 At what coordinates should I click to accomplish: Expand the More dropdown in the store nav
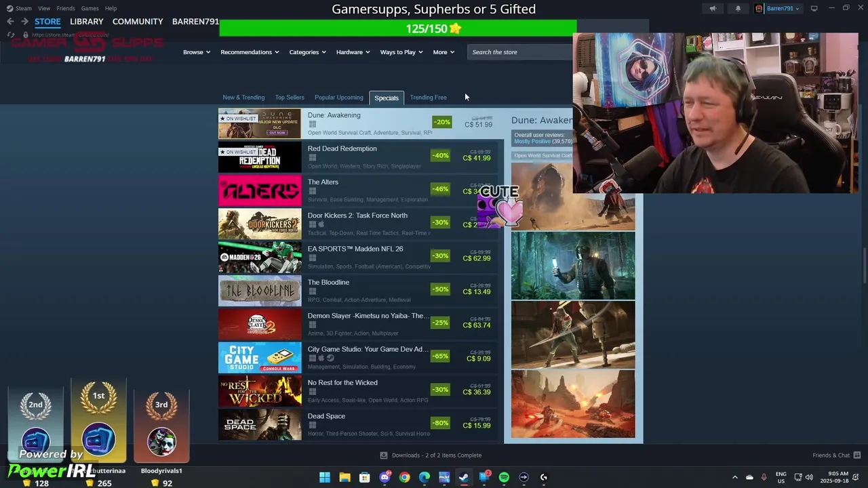(x=443, y=52)
